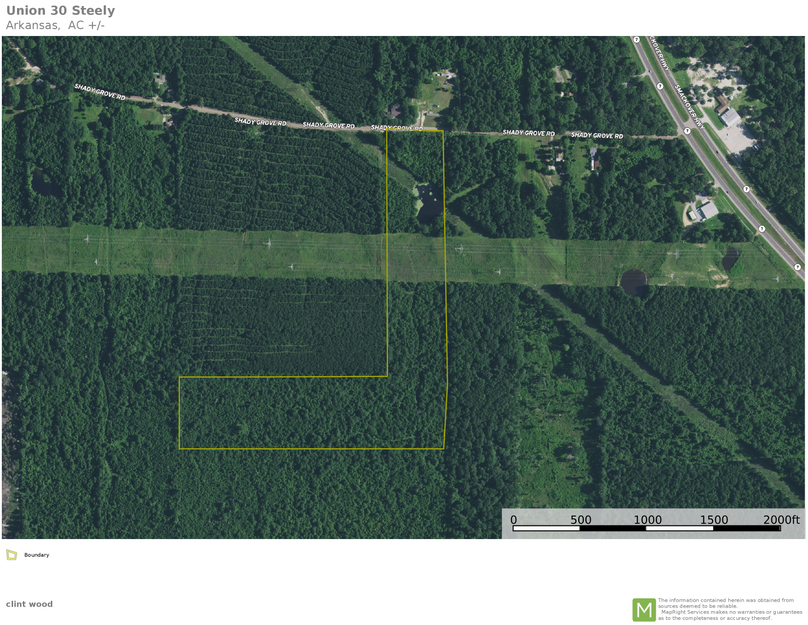This screenshot has height=625, width=808.
Task: Click the white-roofed building beside Smackover Hwy
Action: tap(730, 117)
